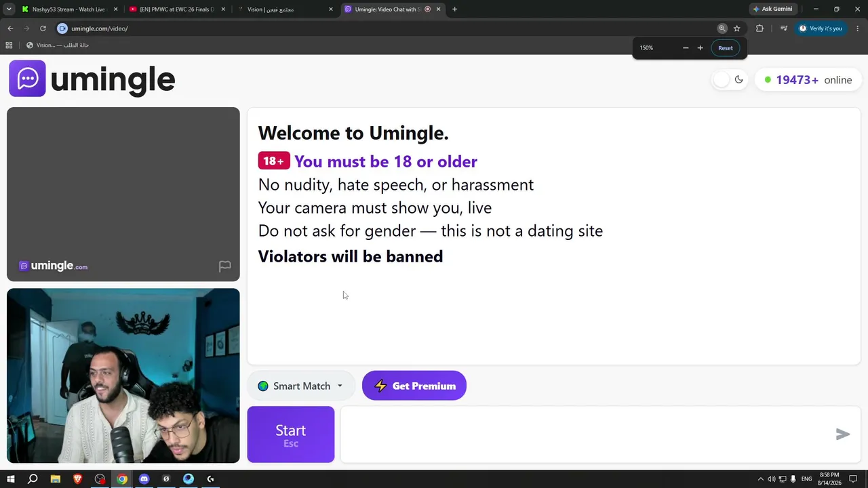Viewport: 868px width, 488px height.
Task: Open the Extensions puzzle icon
Action: pos(759,28)
